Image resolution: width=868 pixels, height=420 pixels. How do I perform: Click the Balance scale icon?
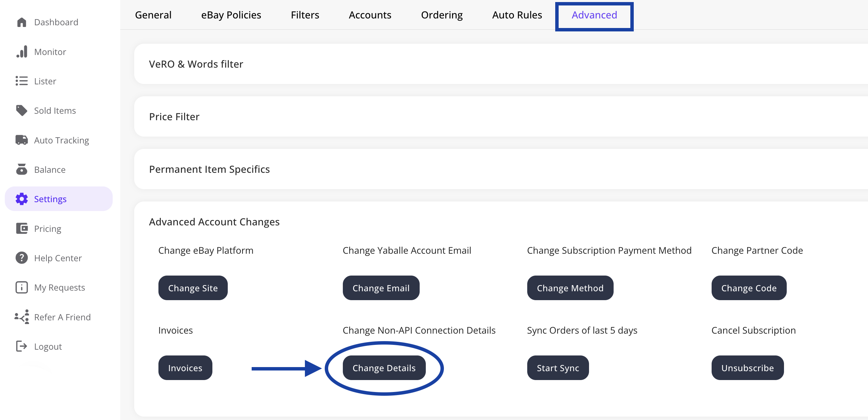pyautogui.click(x=22, y=169)
